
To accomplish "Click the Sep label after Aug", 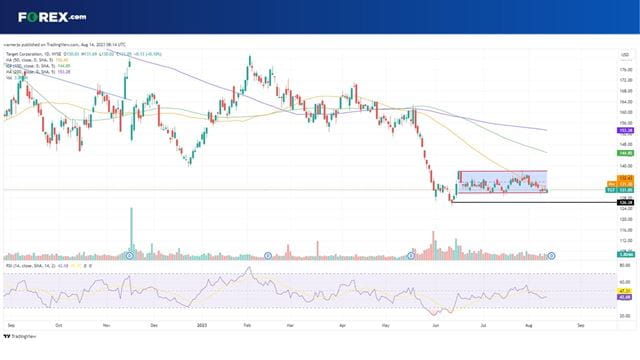I will (x=581, y=326).
